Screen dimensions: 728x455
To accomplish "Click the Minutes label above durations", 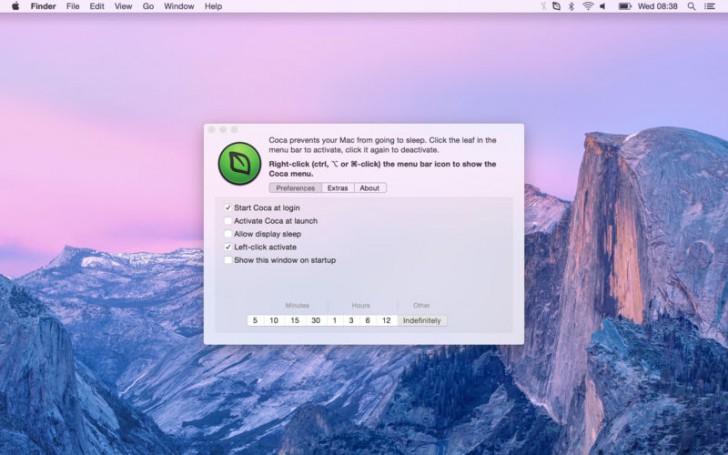I will (x=297, y=305).
